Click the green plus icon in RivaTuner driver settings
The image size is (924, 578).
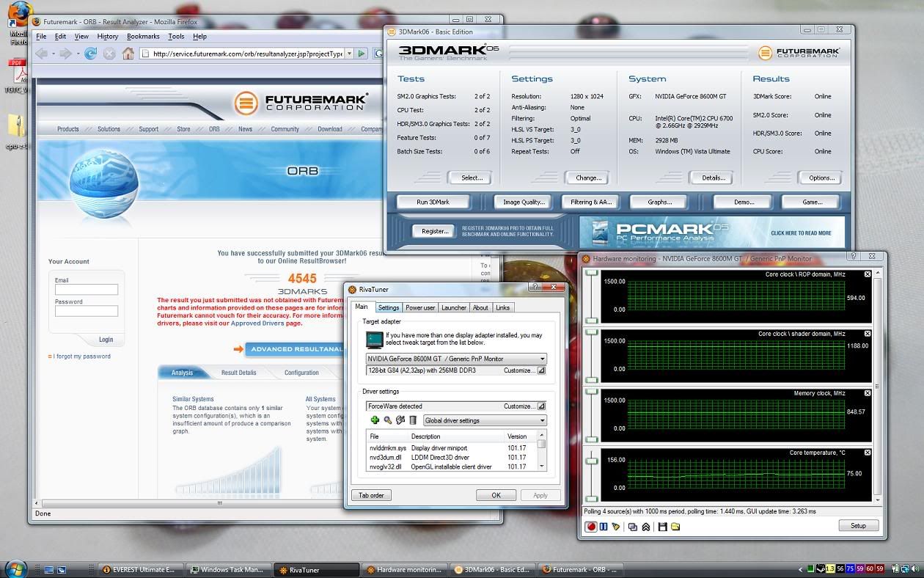(x=375, y=420)
